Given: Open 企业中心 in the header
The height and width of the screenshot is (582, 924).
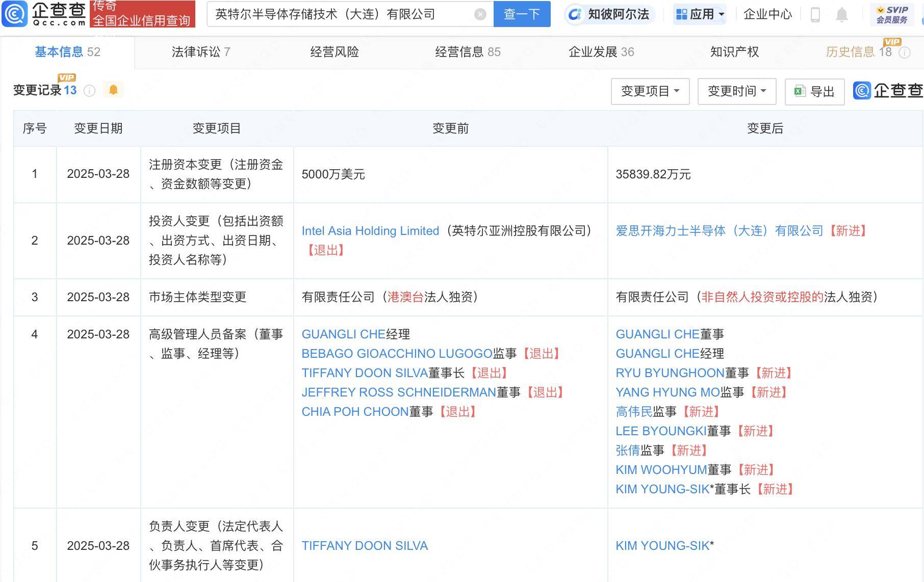Looking at the screenshot, I should [767, 14].
